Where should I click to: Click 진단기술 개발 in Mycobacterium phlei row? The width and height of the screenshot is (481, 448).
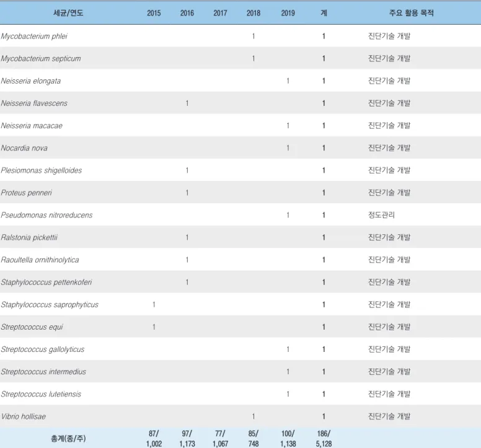389,36
